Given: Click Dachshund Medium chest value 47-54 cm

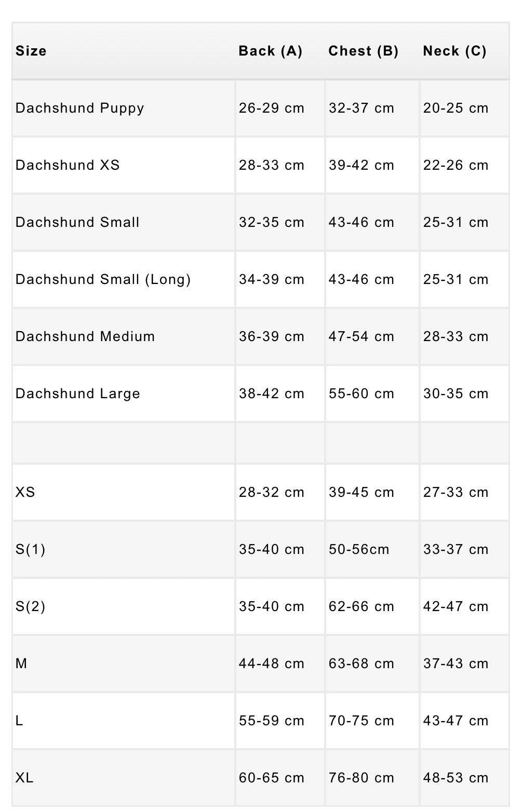Looking at the screenshot, I should pyautogui.click(x=361, y=336).
